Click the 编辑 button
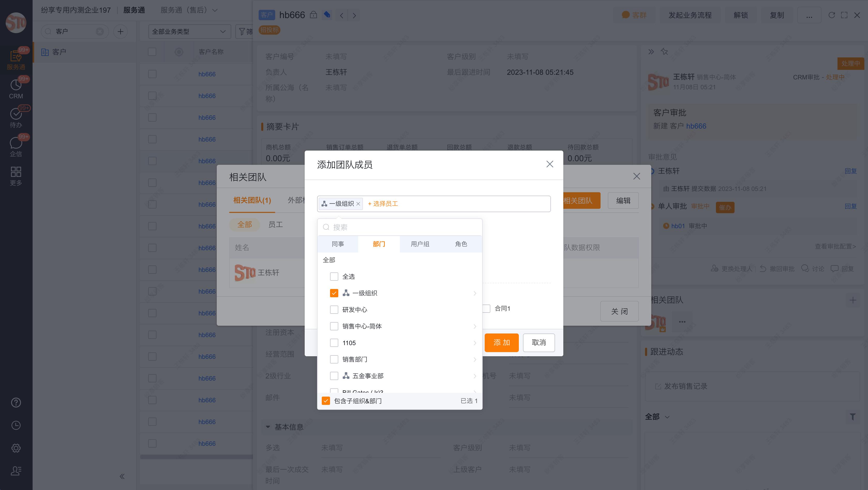This screenshot has height=490, width=868. 623,201
